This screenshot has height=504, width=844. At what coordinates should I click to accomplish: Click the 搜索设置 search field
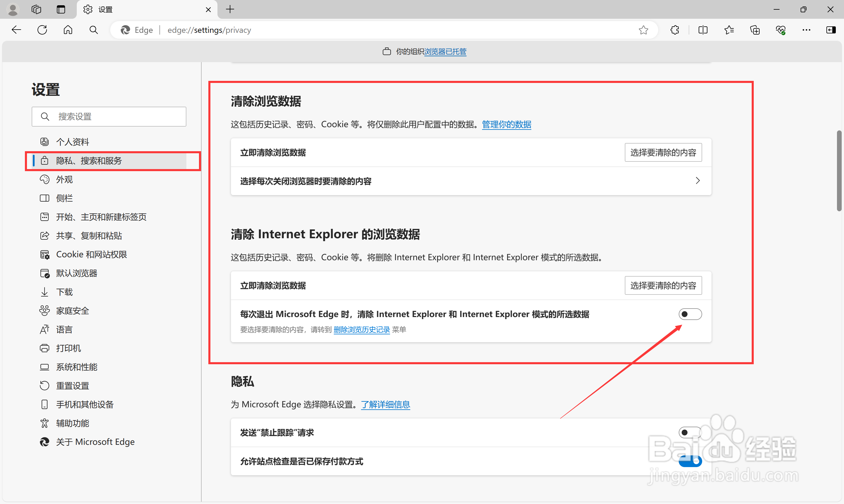click(x=109, y=117)
